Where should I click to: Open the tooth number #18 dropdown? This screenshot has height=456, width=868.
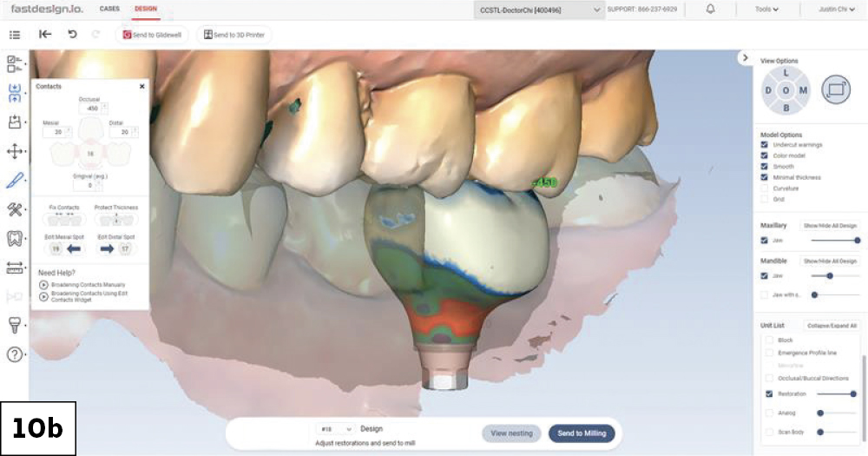[336, 429]
